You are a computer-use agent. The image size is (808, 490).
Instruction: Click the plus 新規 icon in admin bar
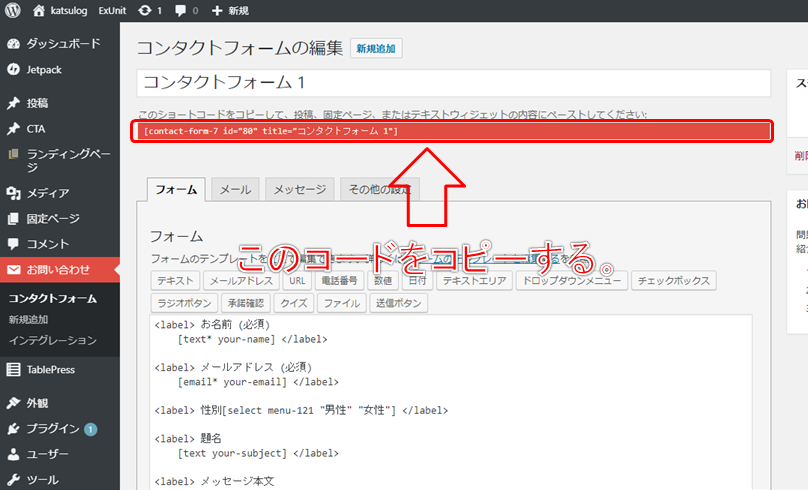pyautogui.click(x=217, y=10)
